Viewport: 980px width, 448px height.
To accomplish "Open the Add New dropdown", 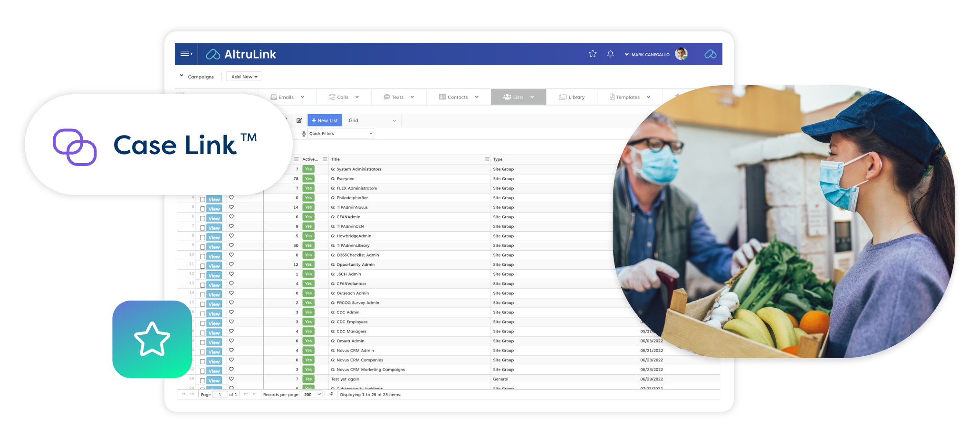I will tap(244, 77).
